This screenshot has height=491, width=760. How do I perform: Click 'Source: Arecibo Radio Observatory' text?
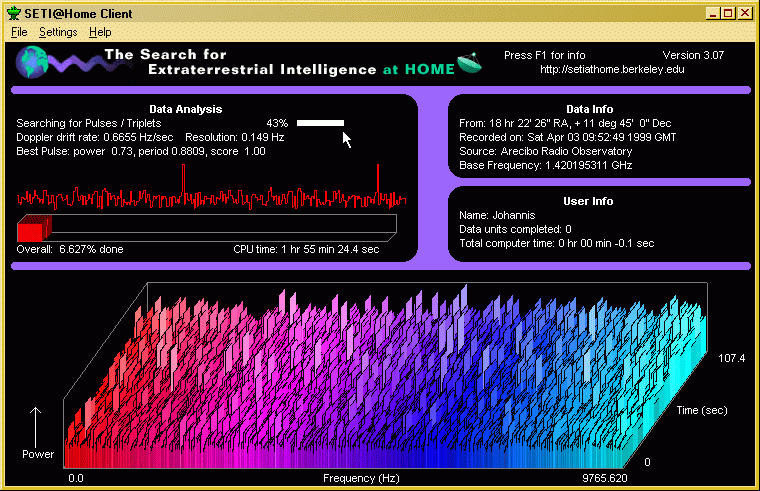(x=545, y=151)
